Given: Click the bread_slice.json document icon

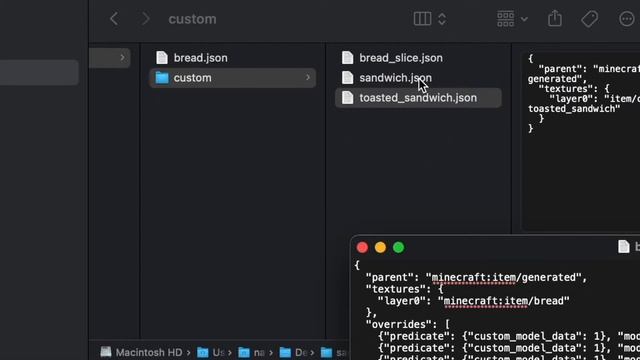Looking at the screenshot, I should (x=347, y=58).
